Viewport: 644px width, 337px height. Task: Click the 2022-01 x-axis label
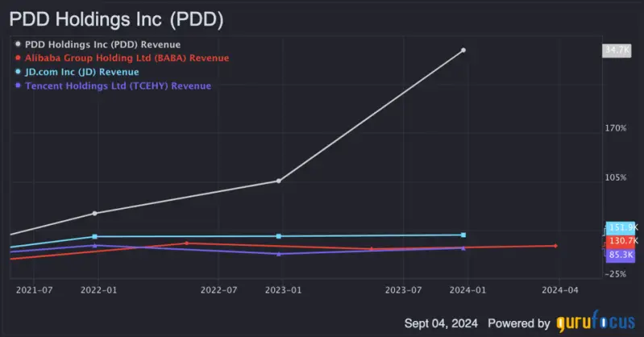tap(98, 290)
